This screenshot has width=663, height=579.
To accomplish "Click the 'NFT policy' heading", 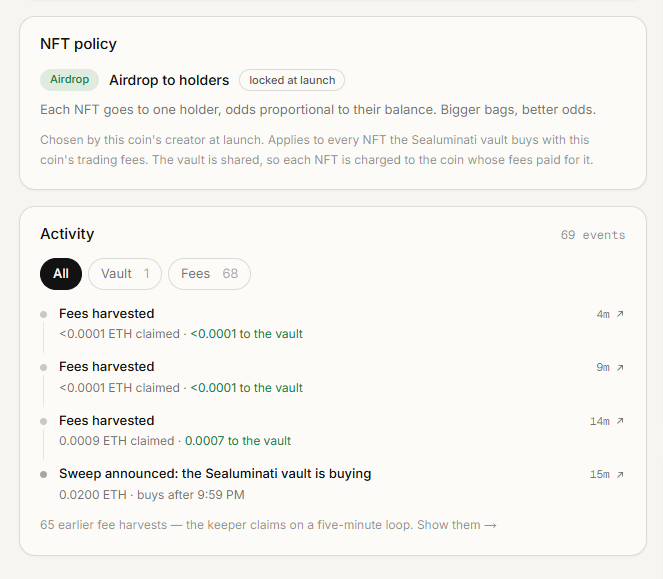I will [x=78, y=44].
